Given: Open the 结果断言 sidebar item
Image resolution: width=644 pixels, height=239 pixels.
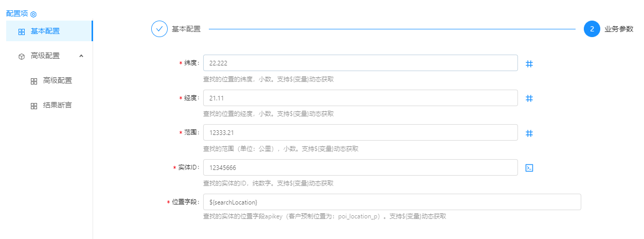Looking at the screenshot, I should pos(57,105).
